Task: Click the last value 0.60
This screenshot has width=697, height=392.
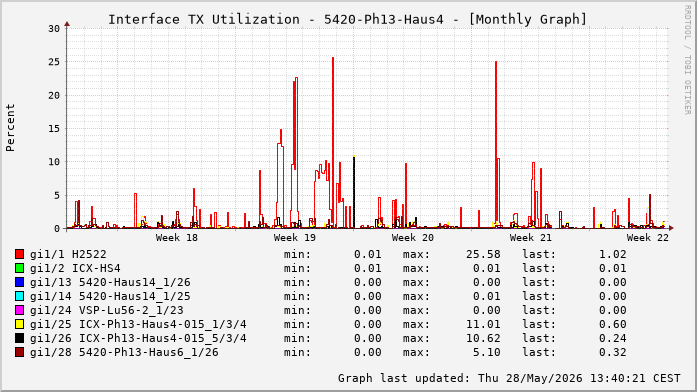Action: pos(613,324)
